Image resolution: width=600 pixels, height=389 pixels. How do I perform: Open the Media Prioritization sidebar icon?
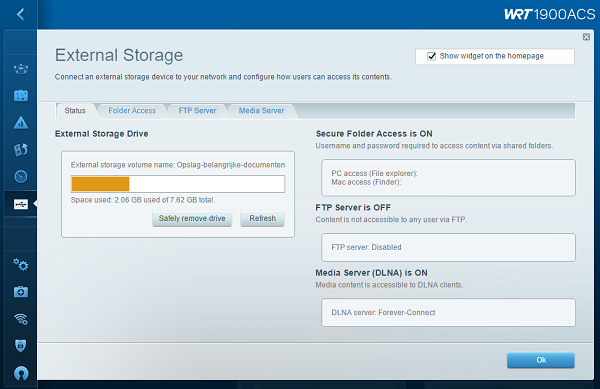coord(21,150)
